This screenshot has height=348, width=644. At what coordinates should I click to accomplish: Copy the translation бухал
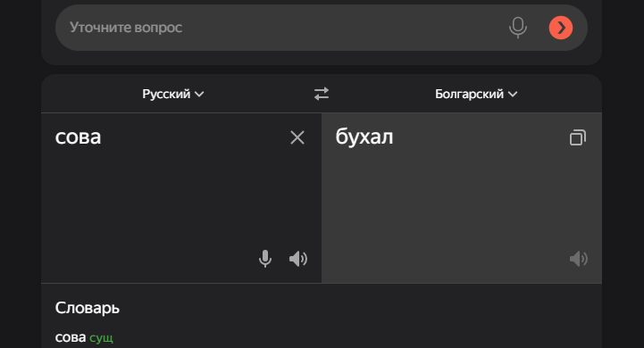click(578, 137)
